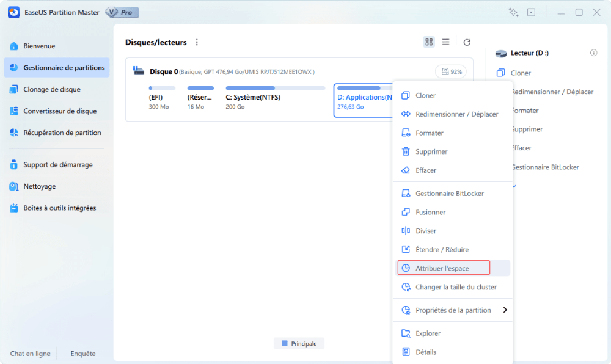The width and height of the screenshot is (611, 364).
Task: Choose Attribuer l'espace menu entry
Action: click(x=452, y=268)
